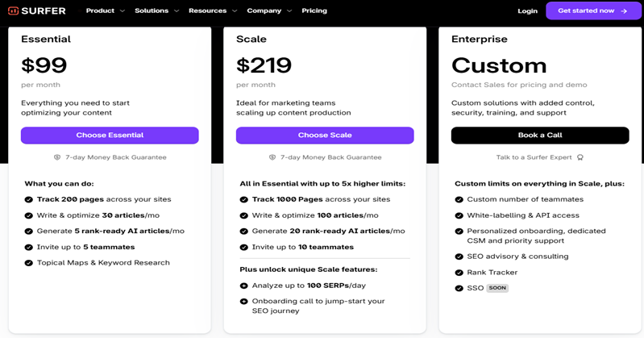Click plus icon beside Onboarding call feature
The image size is (644, 338).
pyautogui.click(x=244, y=301)
